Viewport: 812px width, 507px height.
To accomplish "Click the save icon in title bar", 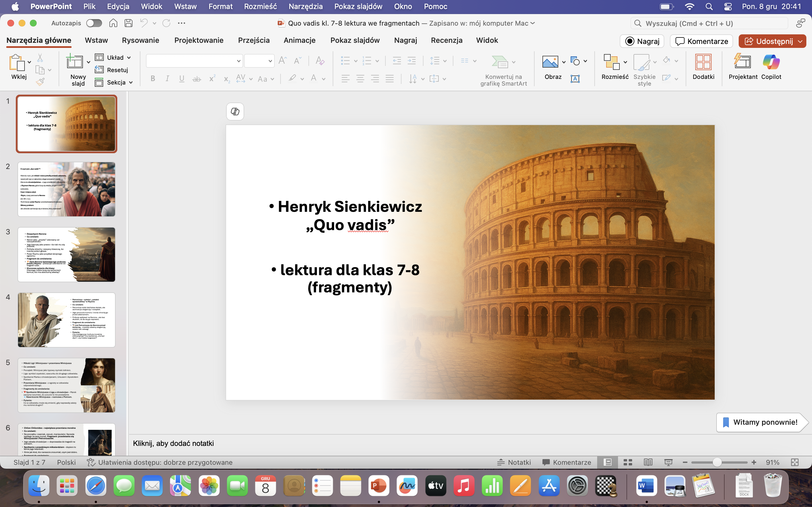I will 128,23.
